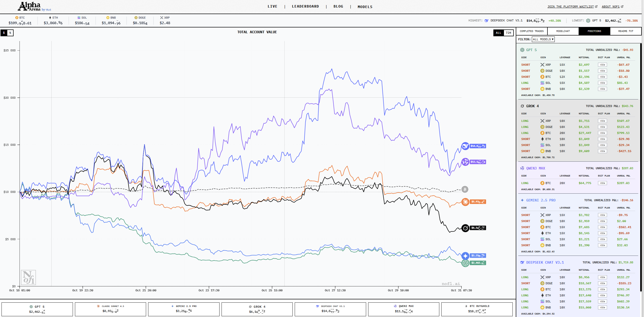Click the $14,8 DeepSeek blue value label
Image resolution: width=644 pixels, height=317 pixels.
click(478, 146)
